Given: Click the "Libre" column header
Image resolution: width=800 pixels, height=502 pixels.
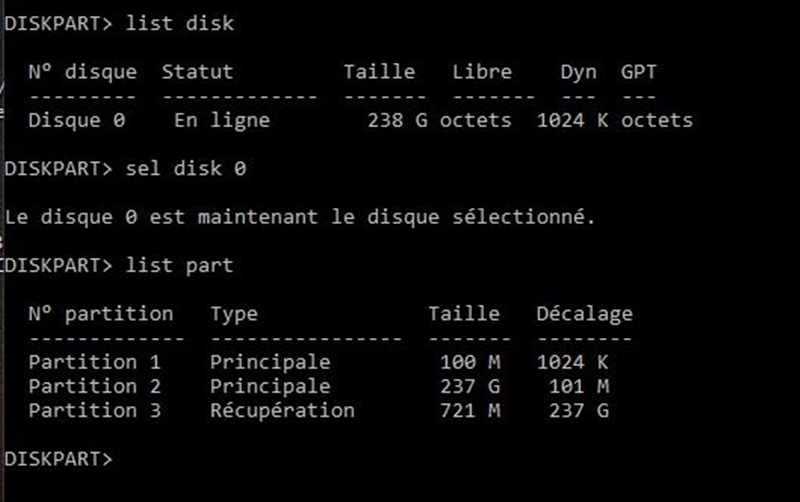Looking at the screenshot, I should coord(481,72).
